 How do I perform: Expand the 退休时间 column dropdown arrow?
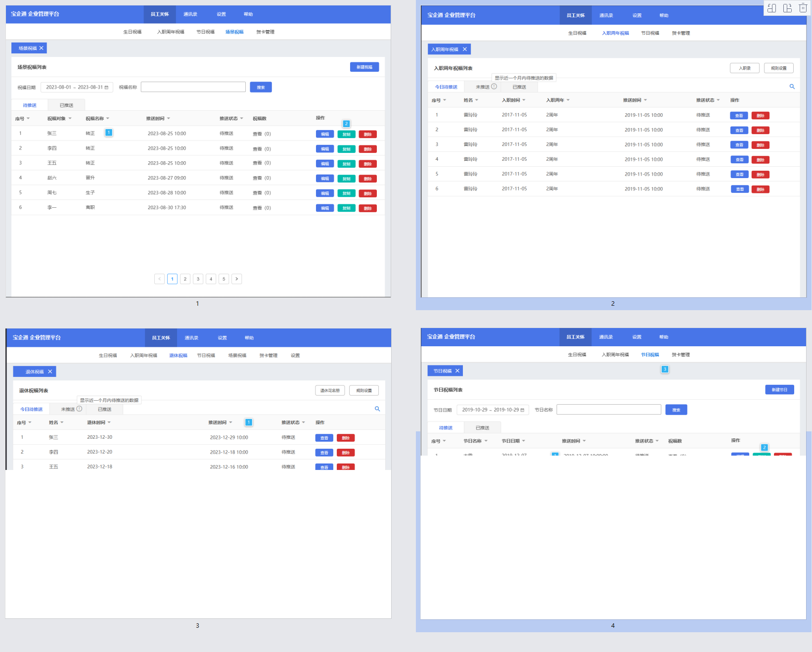click(109, 422)
